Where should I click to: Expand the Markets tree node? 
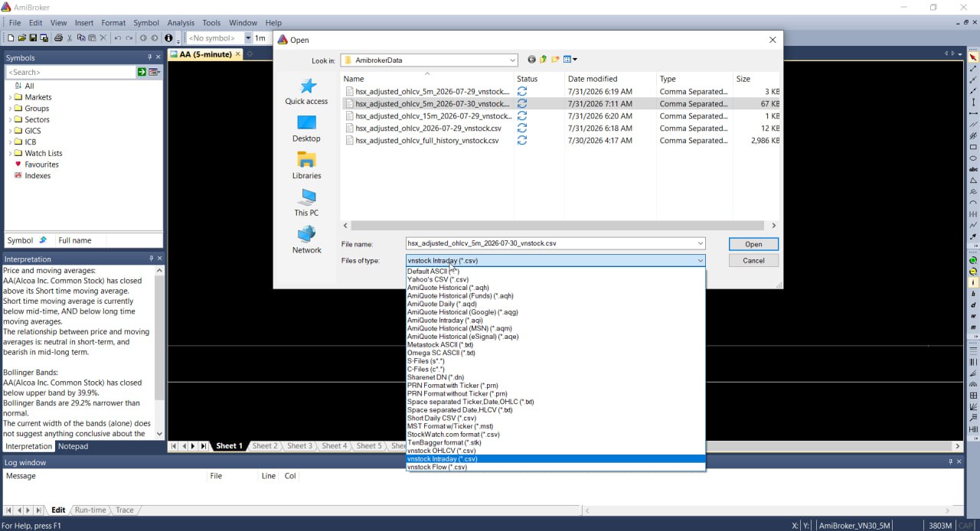point(10,97)
